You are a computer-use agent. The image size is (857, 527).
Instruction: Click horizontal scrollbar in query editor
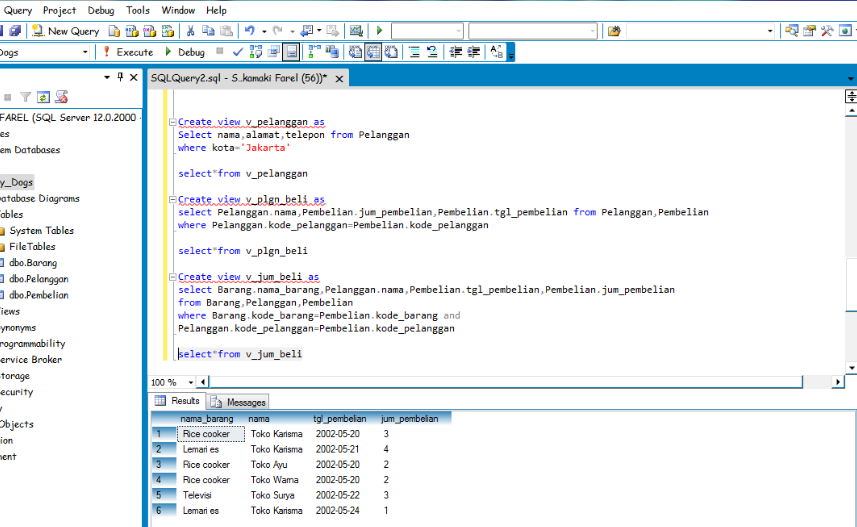coord(506,382)
